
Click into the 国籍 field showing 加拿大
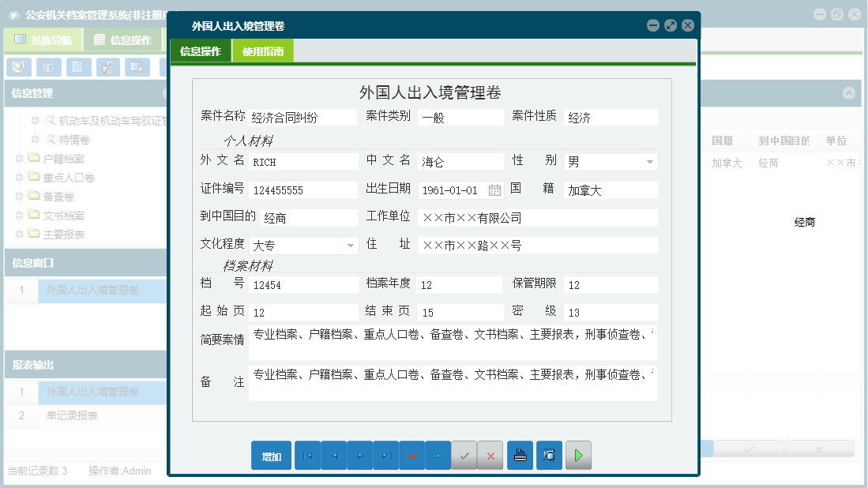(x=611, y=190)
